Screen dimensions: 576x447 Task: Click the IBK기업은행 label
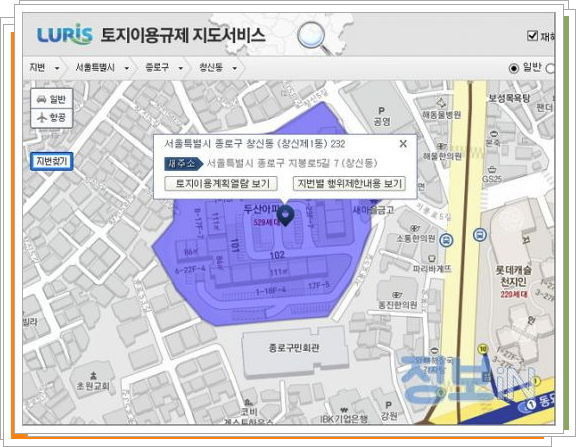344,419
